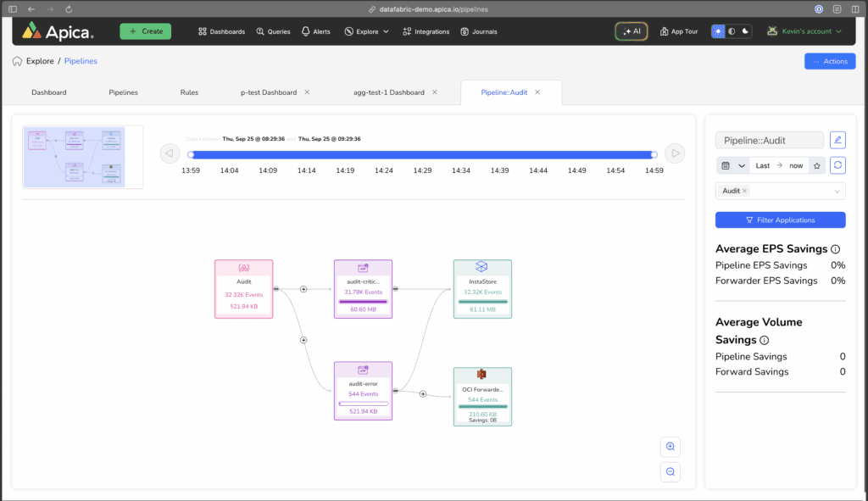Screen dimensions: 868x501
Task: Zoom into the pipeline graph with magnifier plus
Action: tap(670, 447)
